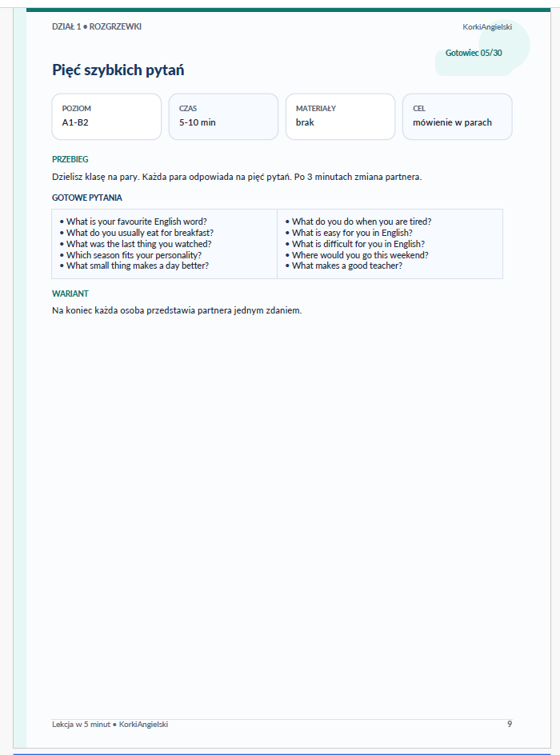Select "What do you usually eat for breakfast?"
Screen dimensions: 560x755
(140, 233)
